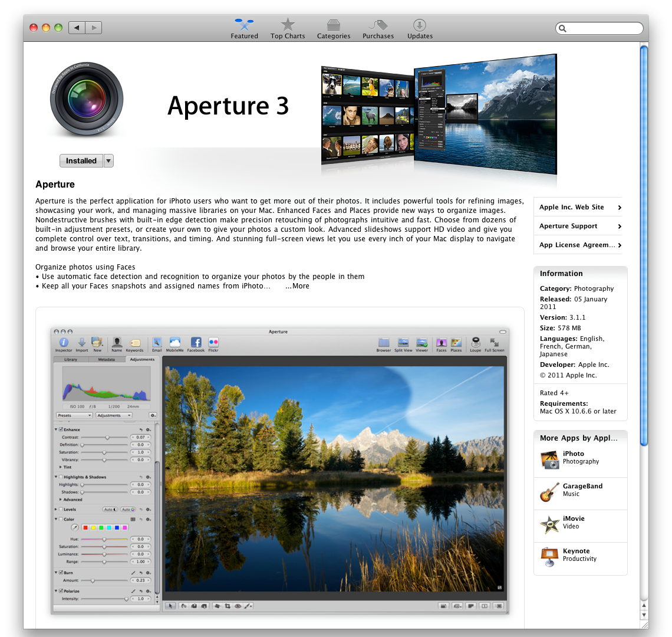Toggle the Color checkbox

[61, 519]
